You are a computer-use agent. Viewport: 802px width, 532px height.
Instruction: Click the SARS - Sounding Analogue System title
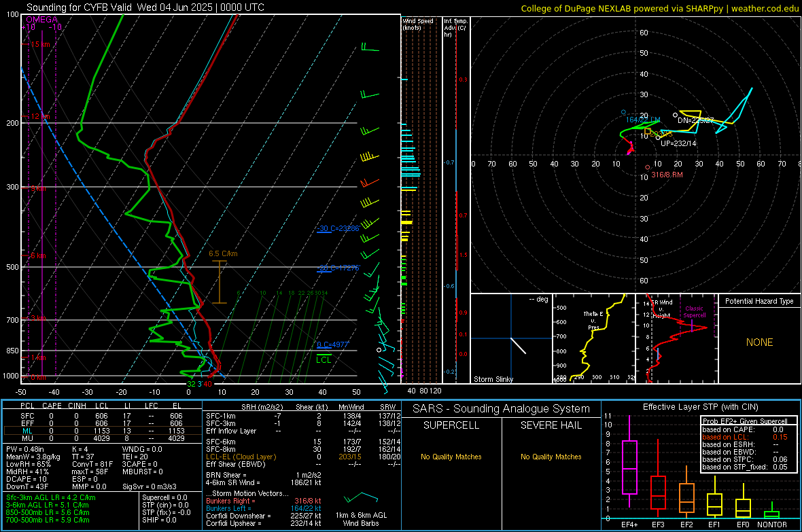coord(502,409)
